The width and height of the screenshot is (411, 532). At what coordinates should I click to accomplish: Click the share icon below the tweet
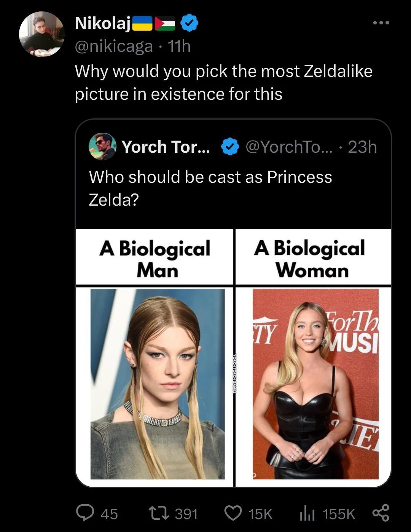pyautogui.click(x=381, y=513)
